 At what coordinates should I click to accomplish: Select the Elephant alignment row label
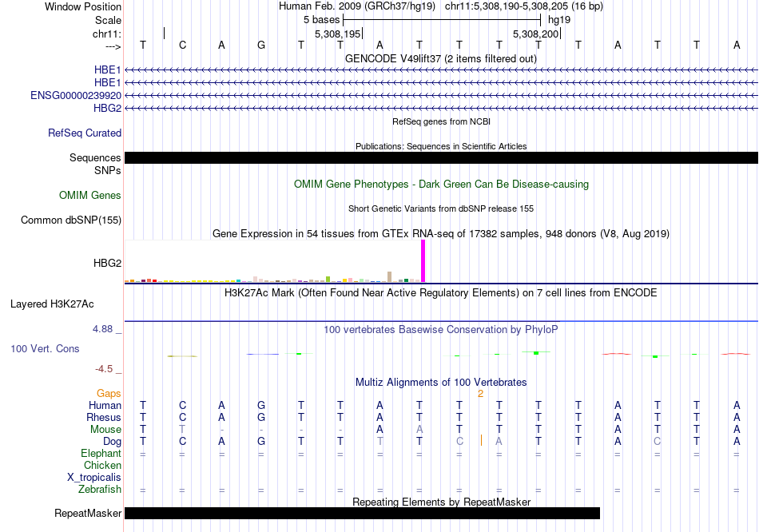(101, 454)
